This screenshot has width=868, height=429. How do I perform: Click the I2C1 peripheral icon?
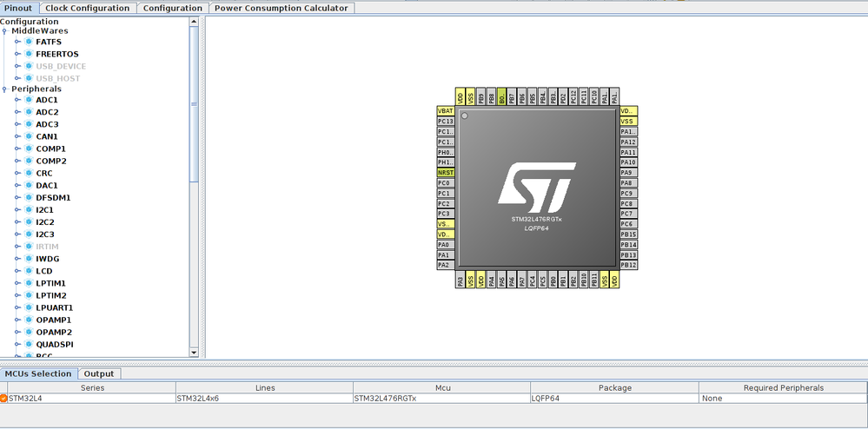click(x=29, y=209)
